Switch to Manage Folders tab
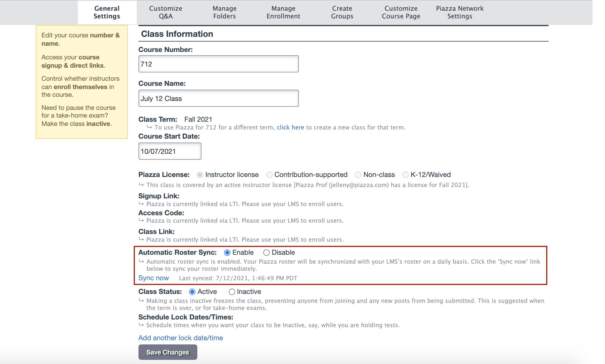The image size is (605, 364). [x=224, y=12]
